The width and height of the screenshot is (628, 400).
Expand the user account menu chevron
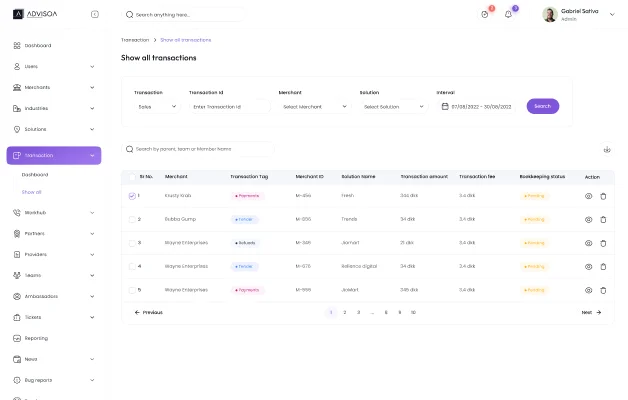coord(612,15)
